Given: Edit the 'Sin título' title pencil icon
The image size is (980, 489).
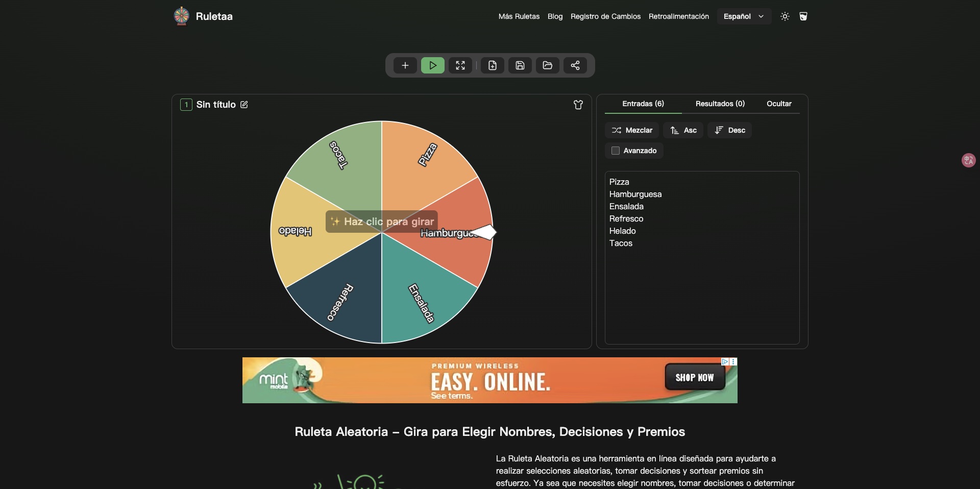Looking at the screenshot, I should (x=244, y=105).
